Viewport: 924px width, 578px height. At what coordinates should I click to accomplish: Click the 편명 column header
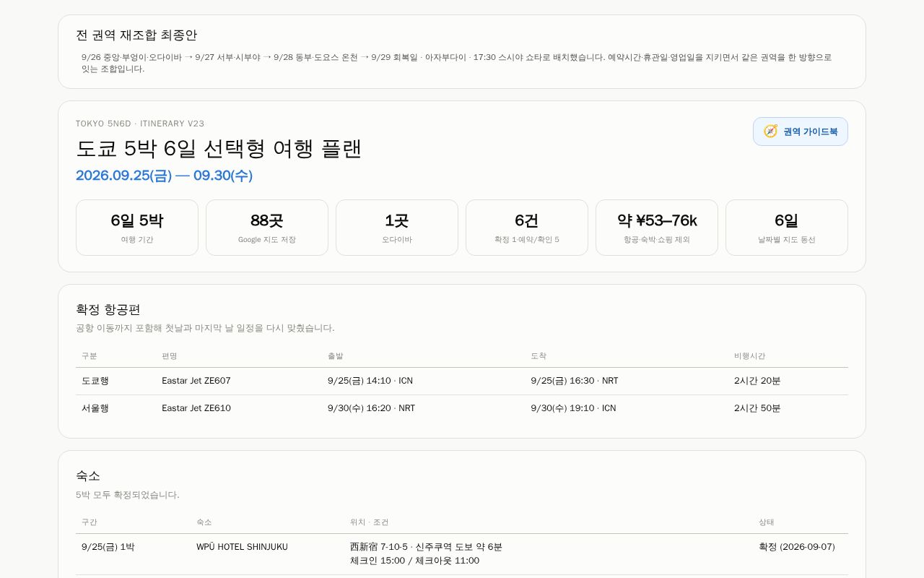(x=170, y=356)
